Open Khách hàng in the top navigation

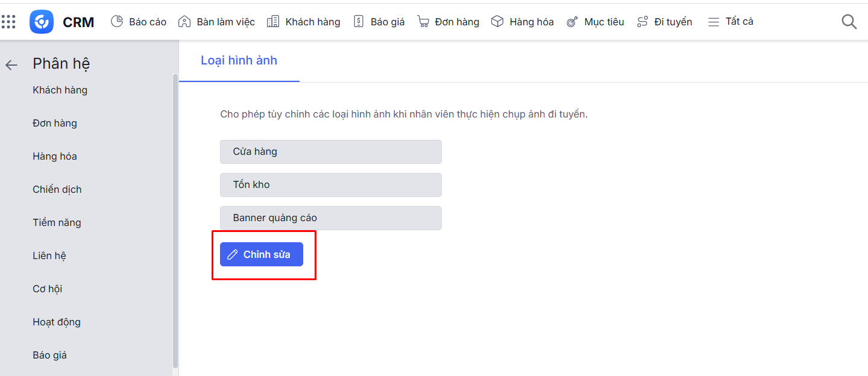304,22
